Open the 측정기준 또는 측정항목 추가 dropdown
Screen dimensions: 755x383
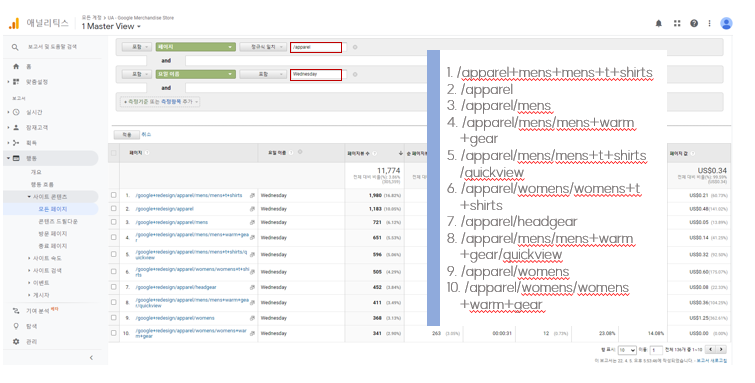(160, 102)
